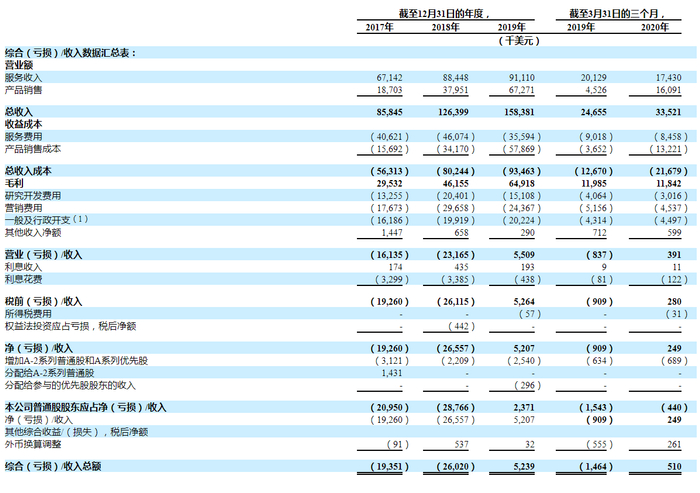Viewport: 700px width, 493px height.
Task: Select service revenue value 88,448
Action: pos(455,77)
